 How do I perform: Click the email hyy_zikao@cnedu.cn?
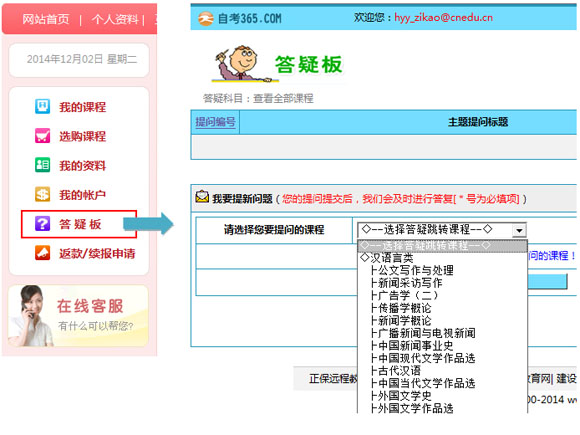[x=444, y=17]
